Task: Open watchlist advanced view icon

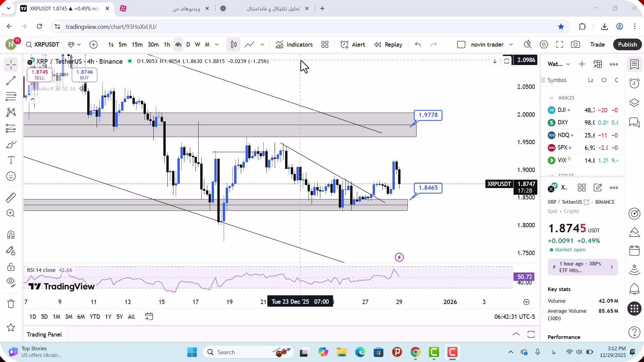Action: pos(598,64)
